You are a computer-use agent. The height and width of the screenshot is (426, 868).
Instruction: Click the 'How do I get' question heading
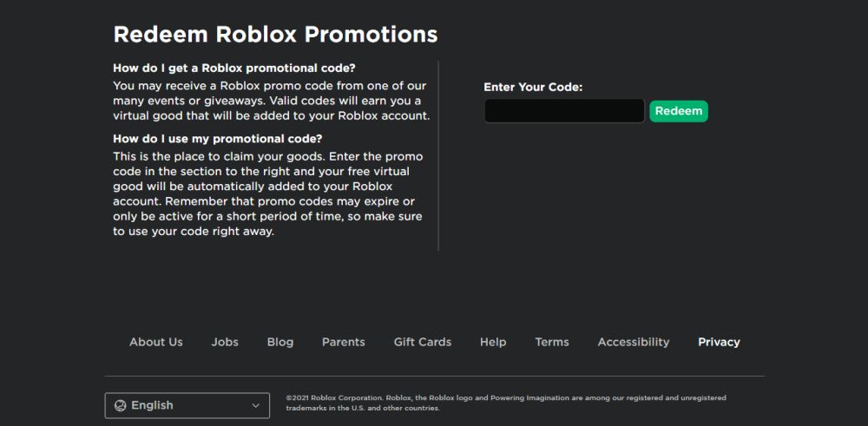[x=234, y=68]
